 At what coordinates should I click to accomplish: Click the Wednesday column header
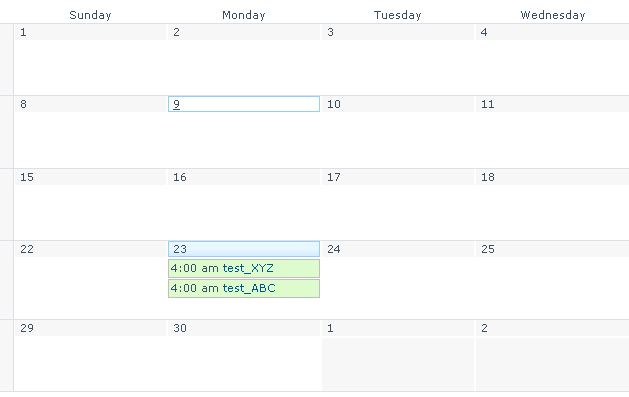coord(553,15)
